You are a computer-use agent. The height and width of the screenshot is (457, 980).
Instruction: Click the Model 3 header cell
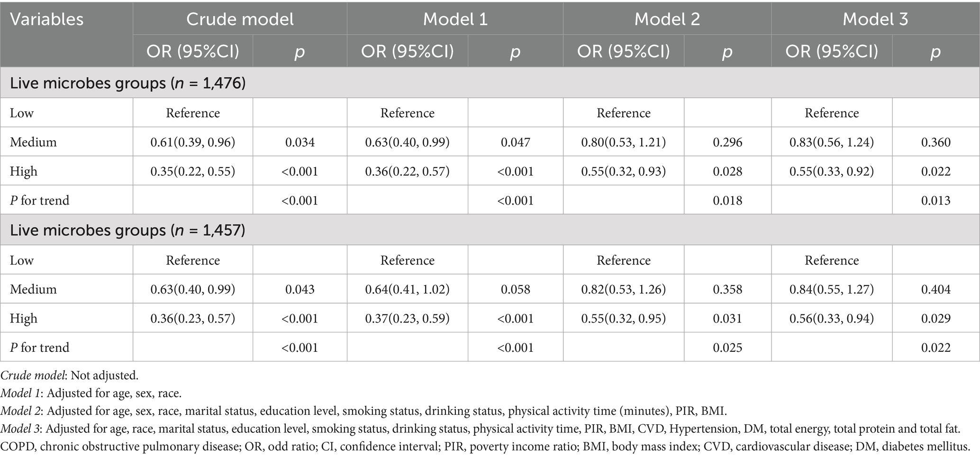[x=875, y=19]
